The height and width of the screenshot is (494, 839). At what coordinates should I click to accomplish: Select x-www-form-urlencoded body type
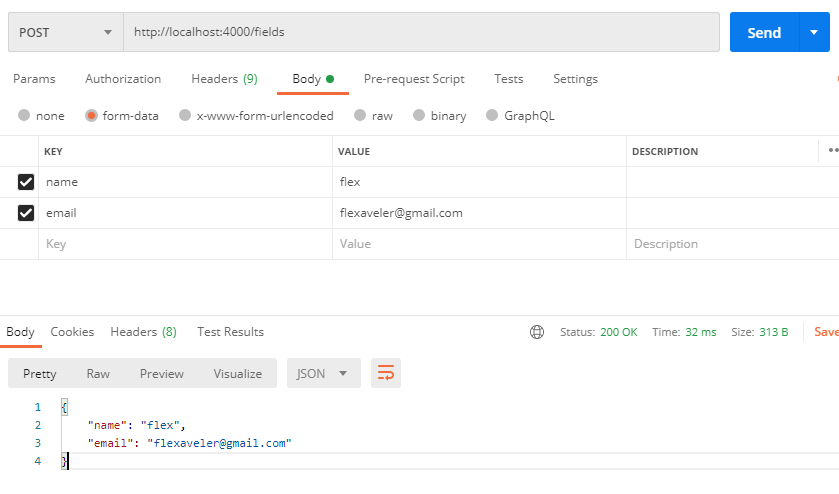(185, 115)
